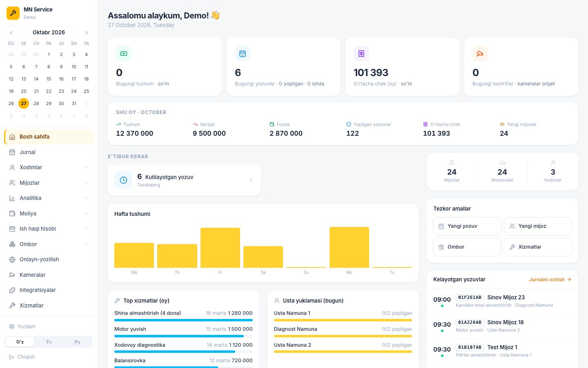The image size is (588, 368).
Task: Click the user icon next to Usta yuklamasi
Action: (277, 301)
